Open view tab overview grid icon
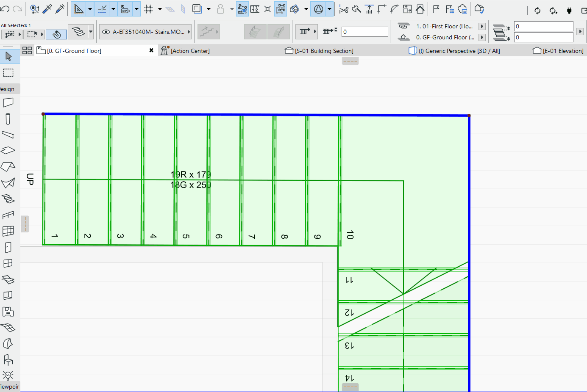Image resolution: width=587 pixels, height=392 pixels. click(x=27, y=50)
